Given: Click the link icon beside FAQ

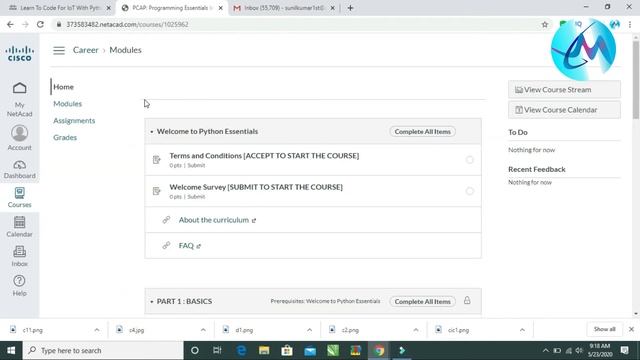Looking at the screenshot, I should point(166,245).
